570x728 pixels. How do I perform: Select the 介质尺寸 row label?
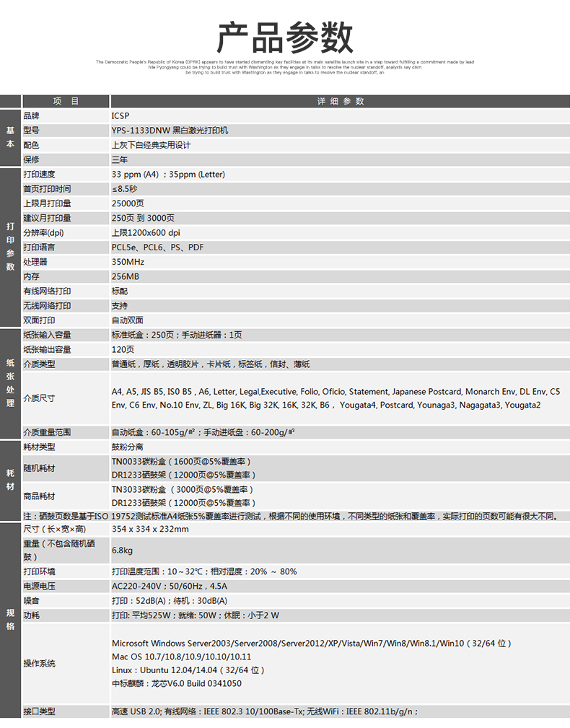click(40, 398)
